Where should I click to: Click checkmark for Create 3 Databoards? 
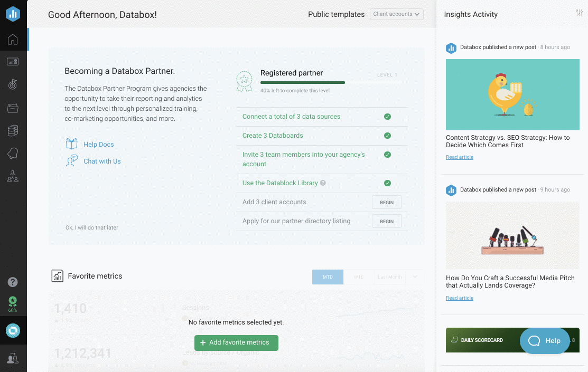coord(387,136)
